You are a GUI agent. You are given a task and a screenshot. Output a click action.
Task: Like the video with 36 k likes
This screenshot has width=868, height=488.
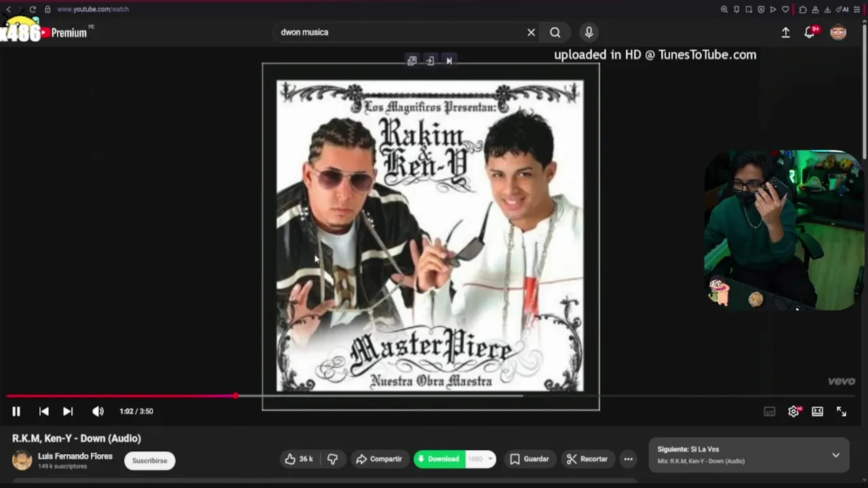coord(298,459)
